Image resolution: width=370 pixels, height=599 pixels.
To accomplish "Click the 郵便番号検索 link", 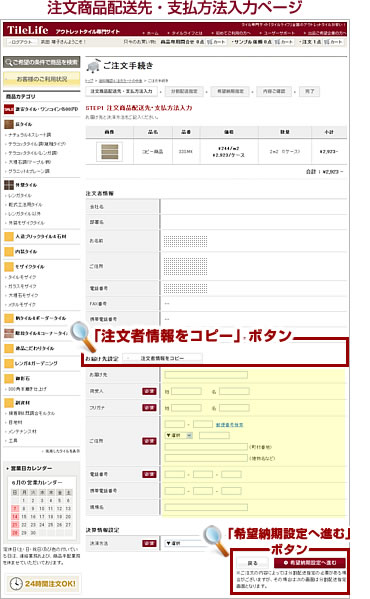I will (229, 425).
